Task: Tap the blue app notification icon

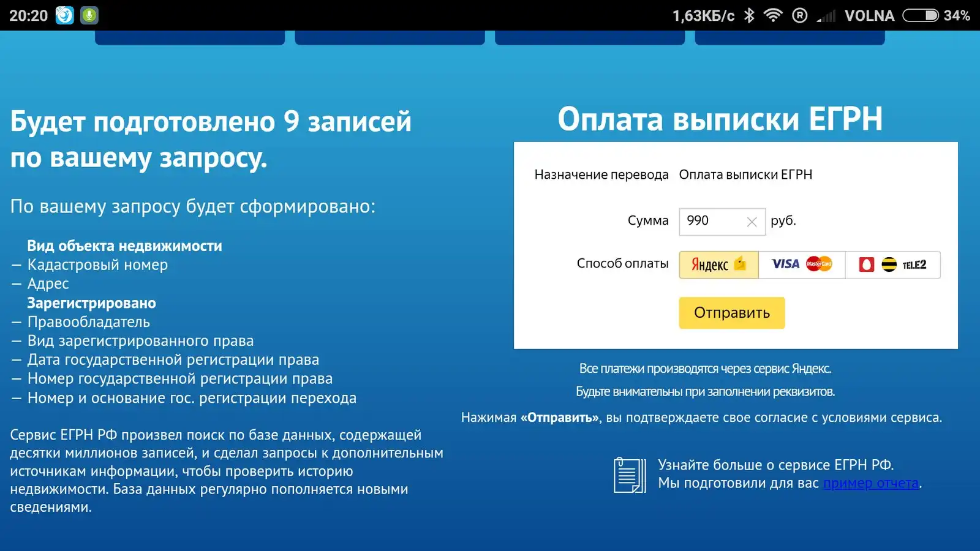Action: [64, 15]
